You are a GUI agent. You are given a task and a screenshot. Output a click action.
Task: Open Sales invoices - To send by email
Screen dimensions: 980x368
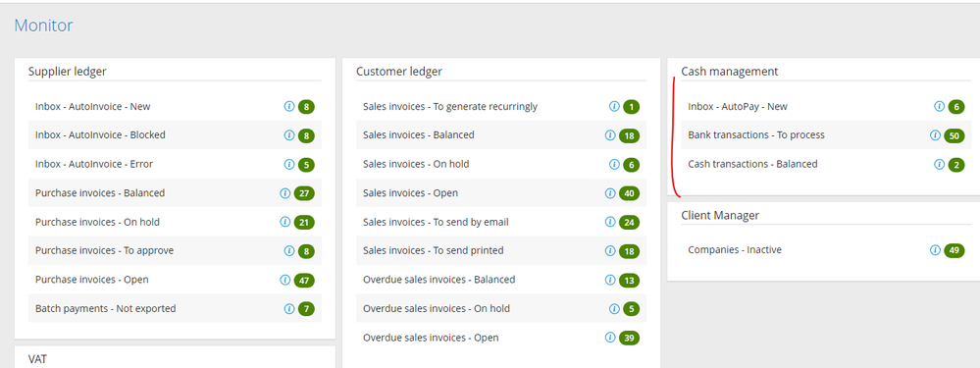coord(501,222)
